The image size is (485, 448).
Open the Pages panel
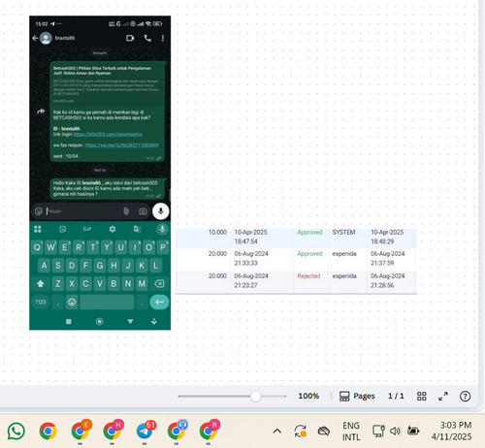(357, 396)
